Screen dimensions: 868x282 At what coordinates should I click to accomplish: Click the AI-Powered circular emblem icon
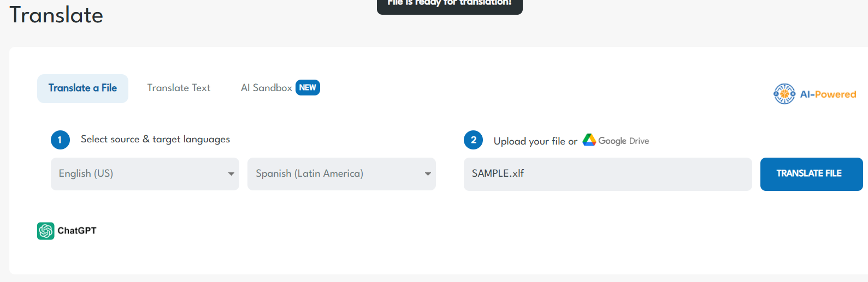pos(784,94)
